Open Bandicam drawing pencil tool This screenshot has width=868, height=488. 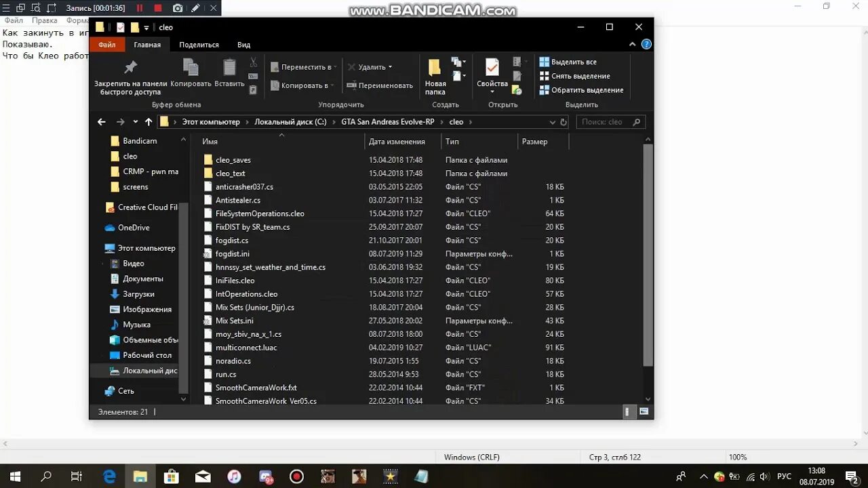click(195, 8)
